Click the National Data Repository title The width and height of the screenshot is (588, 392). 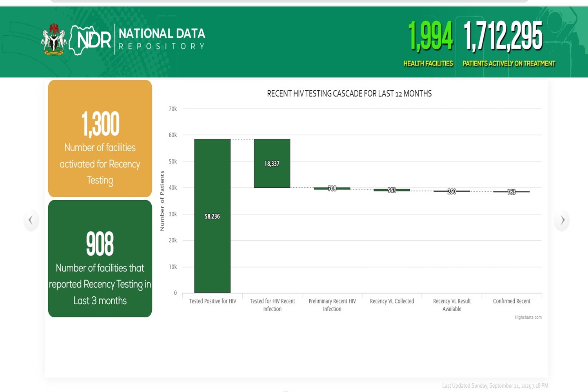[x=162, y=39]
